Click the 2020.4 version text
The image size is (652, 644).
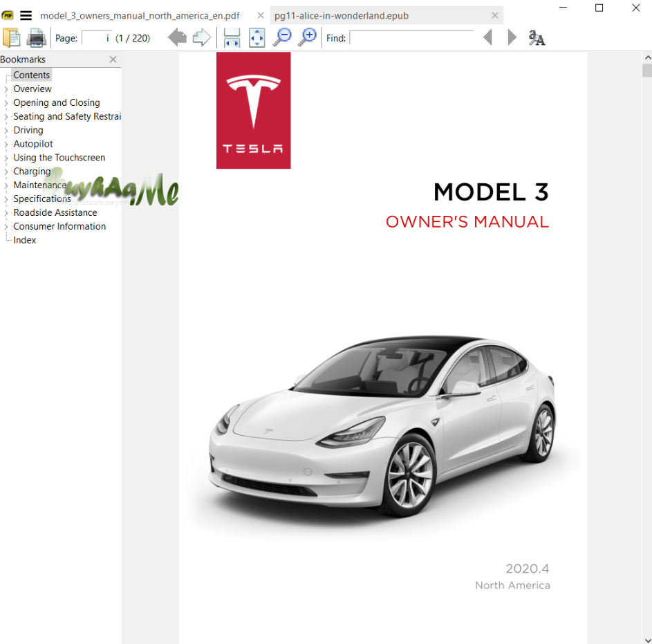coord(528,569)
